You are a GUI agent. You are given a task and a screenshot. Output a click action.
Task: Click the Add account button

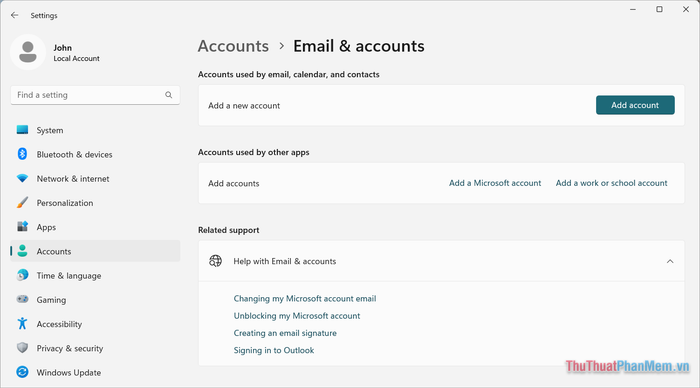coord(635,105)
